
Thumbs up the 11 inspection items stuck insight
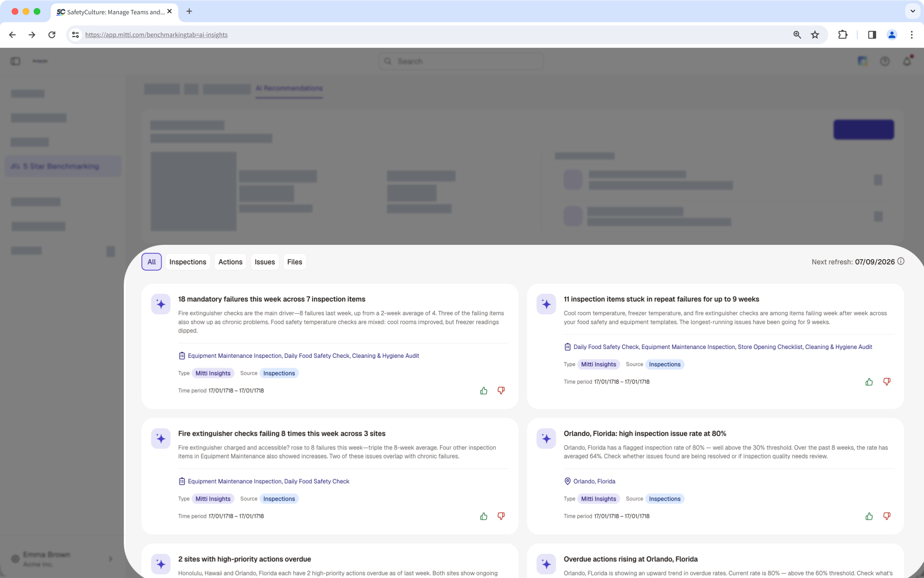point(869,382)
